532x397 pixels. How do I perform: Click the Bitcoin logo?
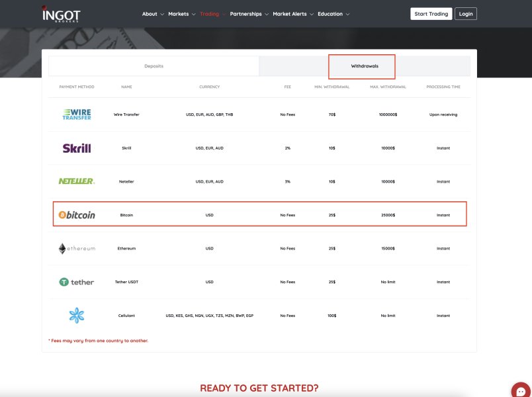tap(77, 215)
